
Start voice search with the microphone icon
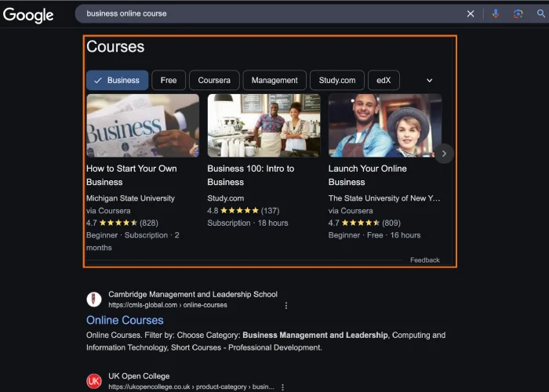(x=496, y=13)
